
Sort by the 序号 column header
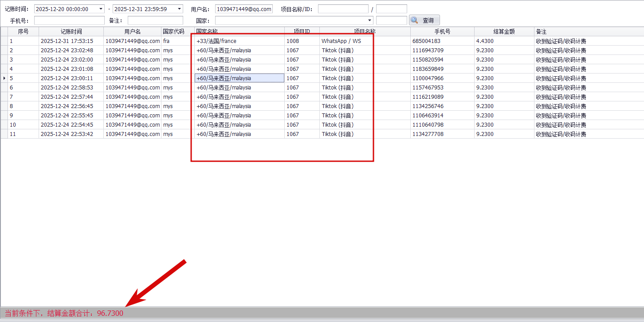[x=23, y=31]
